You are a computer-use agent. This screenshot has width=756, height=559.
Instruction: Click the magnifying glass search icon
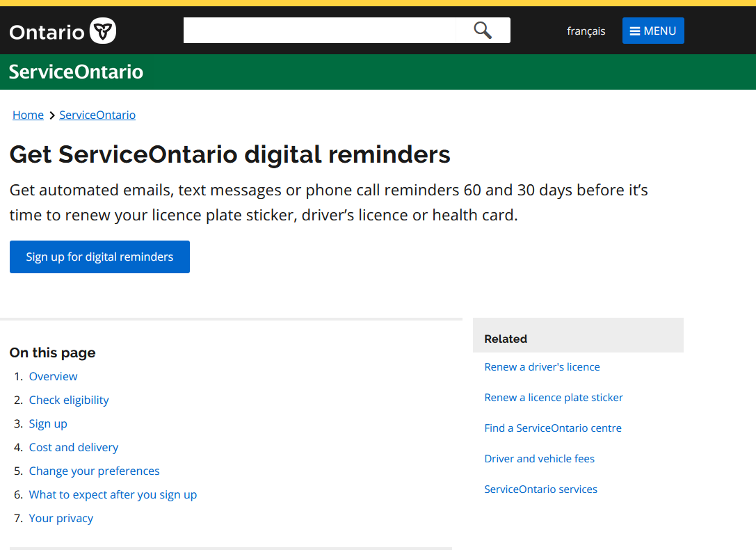click(482, 31)
